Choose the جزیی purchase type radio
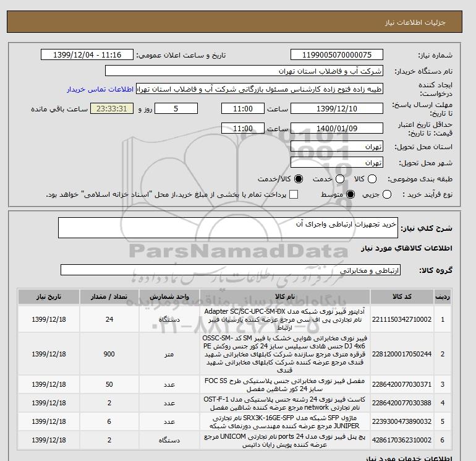The width and height of the screenshot is (476, 461). coord(387,194)
